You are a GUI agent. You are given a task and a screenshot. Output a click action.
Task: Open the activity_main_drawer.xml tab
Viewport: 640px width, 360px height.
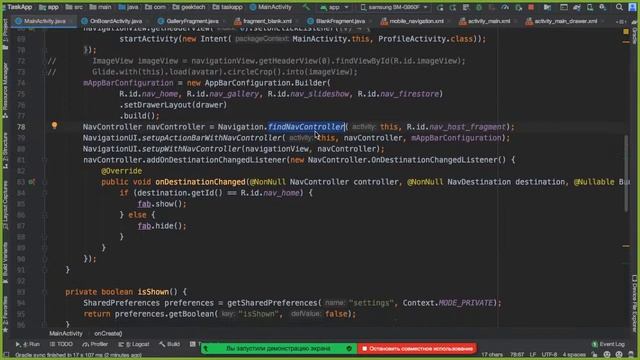point(561,21)
